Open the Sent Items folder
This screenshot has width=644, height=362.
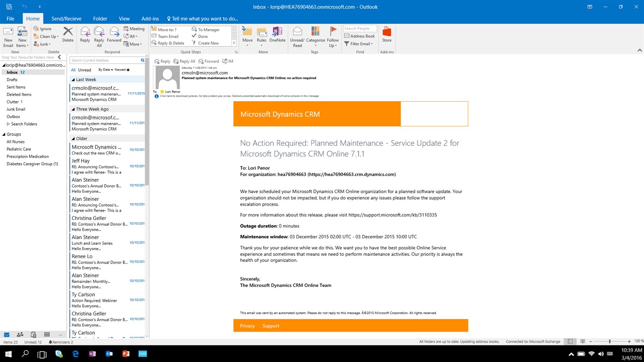coord(16,87)
